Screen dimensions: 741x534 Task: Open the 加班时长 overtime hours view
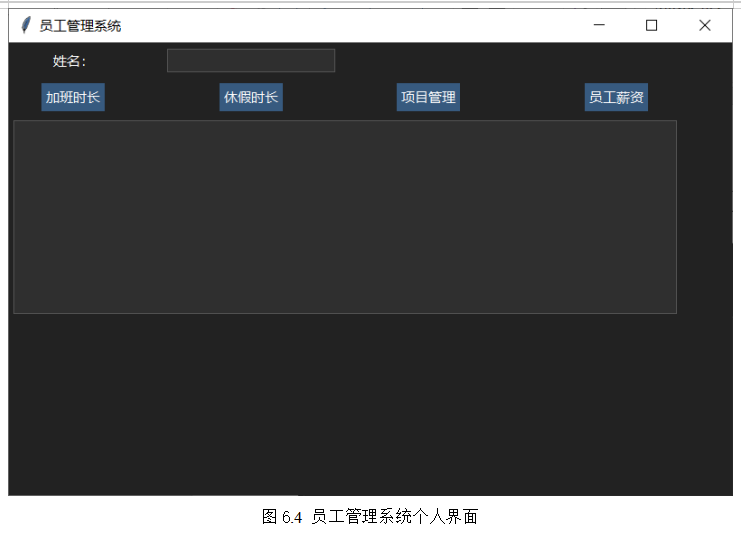click(x=73, y=97)
